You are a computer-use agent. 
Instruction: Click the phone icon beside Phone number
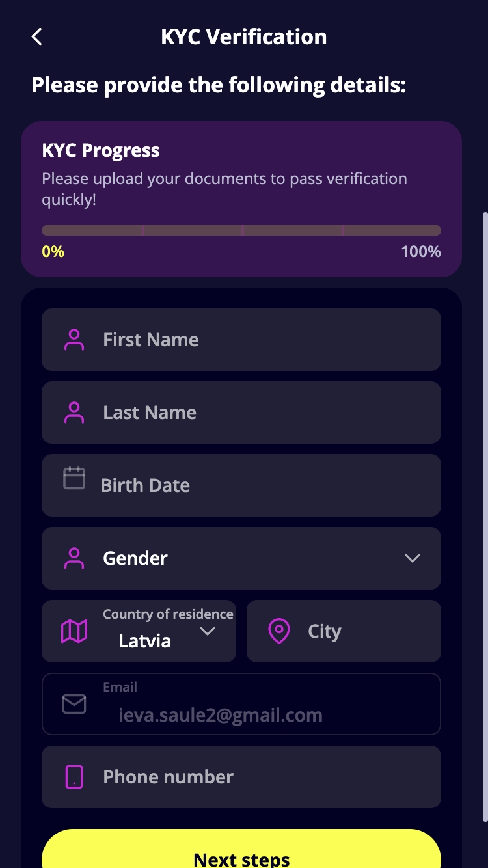[74, 777]
